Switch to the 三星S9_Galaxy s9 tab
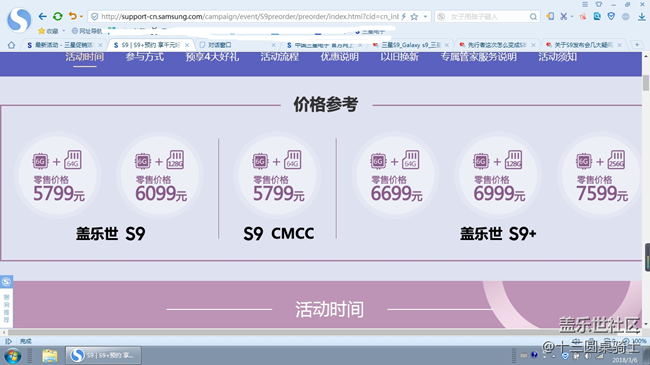This screenshot has width=650, height=365. point(407,45)
